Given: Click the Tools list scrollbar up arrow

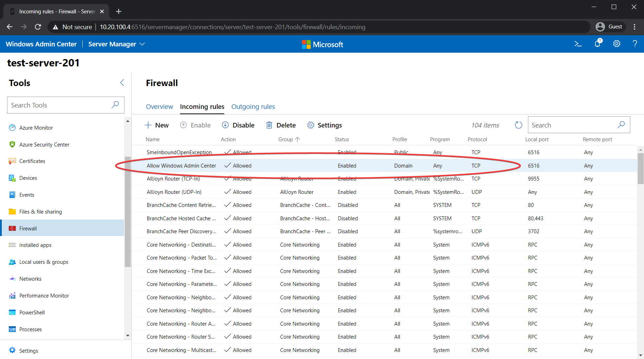Looking at the screenshot, I should [128, 121].
